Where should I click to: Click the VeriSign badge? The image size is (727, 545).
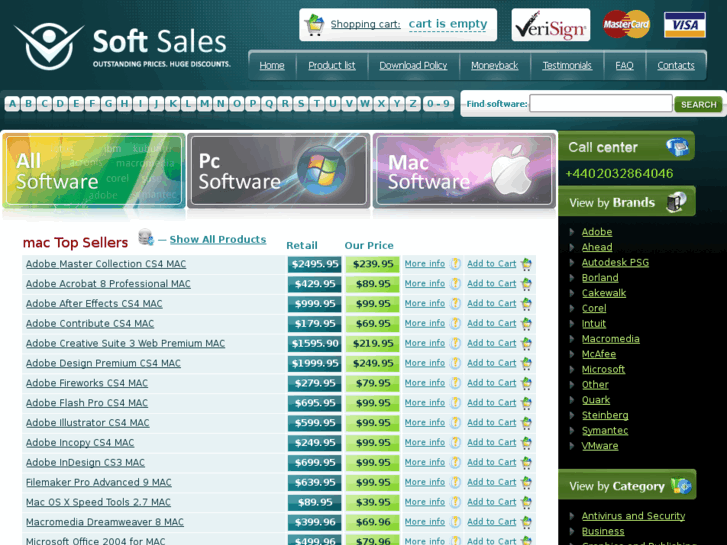tap(550, 25)
